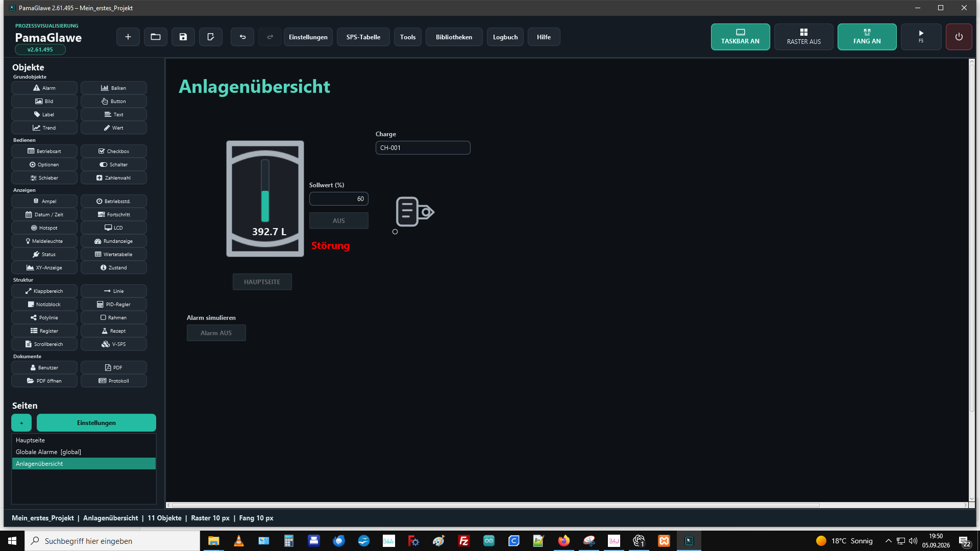
Task: Open project folder icon in toolbar
Action: click(x=156, y=37)
